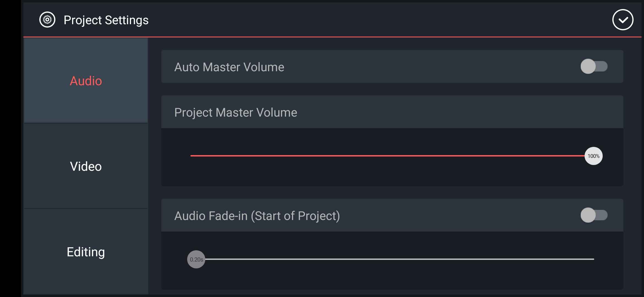The height and width of the screenshot is (297, 644).
Task: Enable the Auto Master Volume toggle
Action: (x=594, y=67)
